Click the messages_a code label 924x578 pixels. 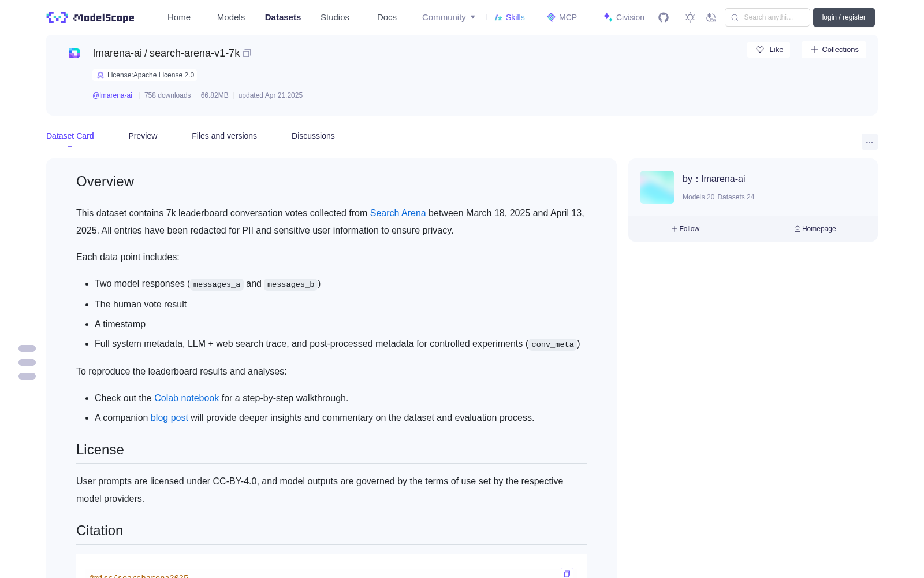pos(217,284)
